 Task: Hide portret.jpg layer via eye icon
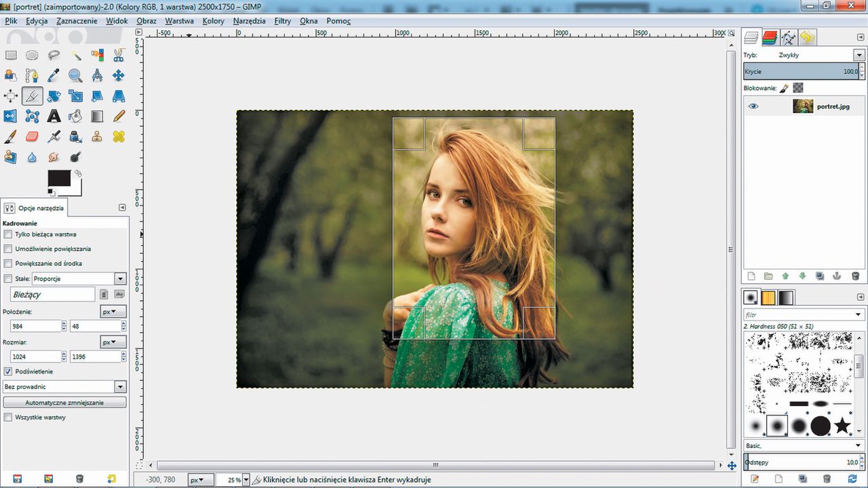point(753,106)
